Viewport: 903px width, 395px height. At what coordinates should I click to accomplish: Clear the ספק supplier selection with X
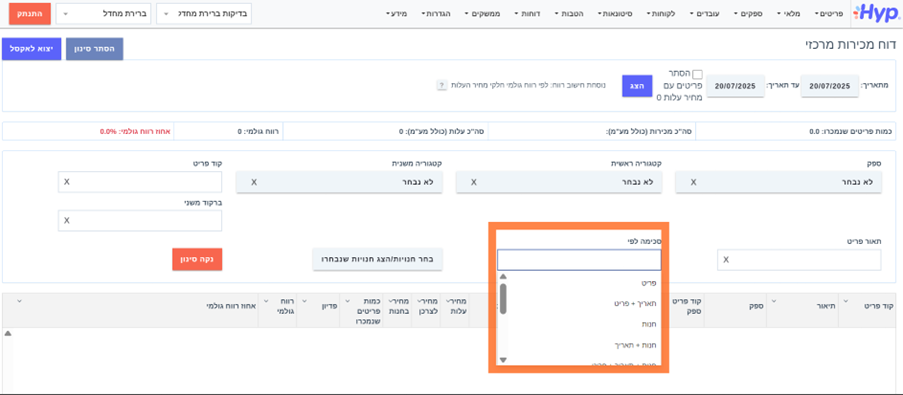click(x=693, y=182)
